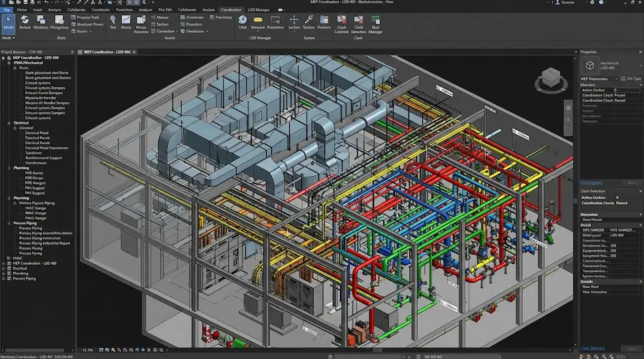This screenshot has height=359, width=644.
Task: Click the Properties ribbon item
Action: click(x=191, y=24)
